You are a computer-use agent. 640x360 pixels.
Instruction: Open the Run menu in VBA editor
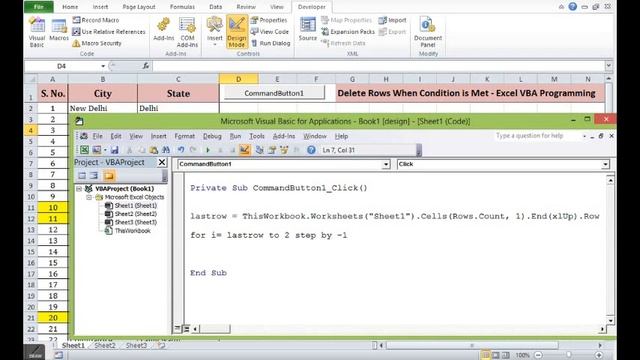pyautogui.click(x=235, y=136)
